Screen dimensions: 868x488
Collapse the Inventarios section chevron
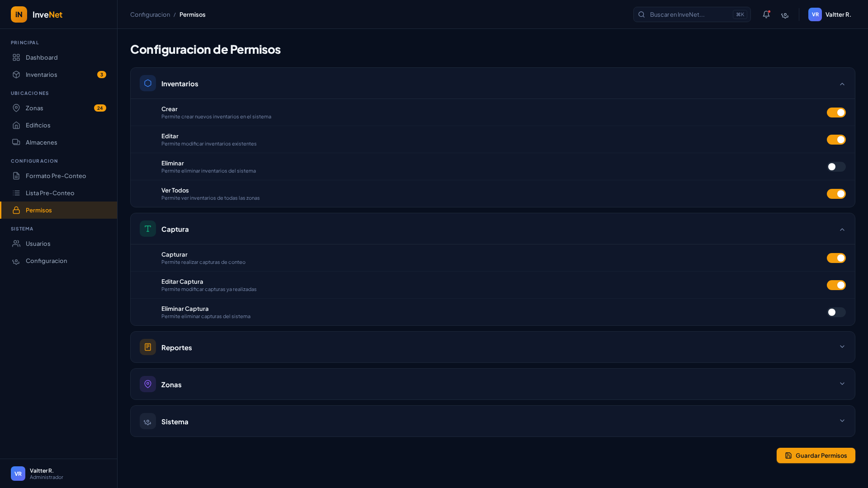pos(842,84)
